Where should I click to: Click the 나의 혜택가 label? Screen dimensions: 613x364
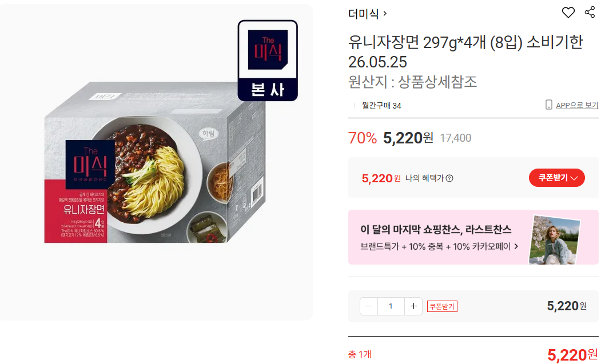coord(424,178)
